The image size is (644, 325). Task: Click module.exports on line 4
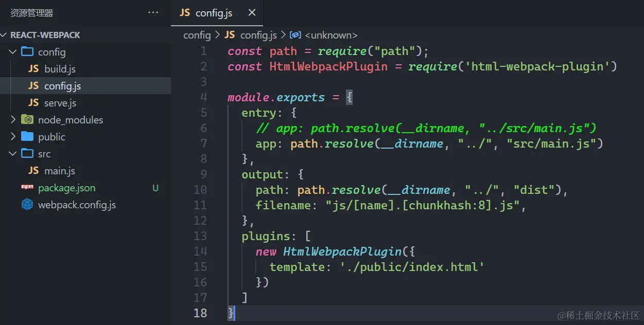pyautogui.click(x=276, y=97)
